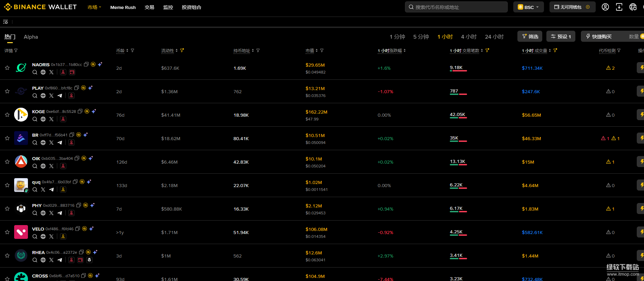Copy the NAORIS contract address

coord(86,64)
